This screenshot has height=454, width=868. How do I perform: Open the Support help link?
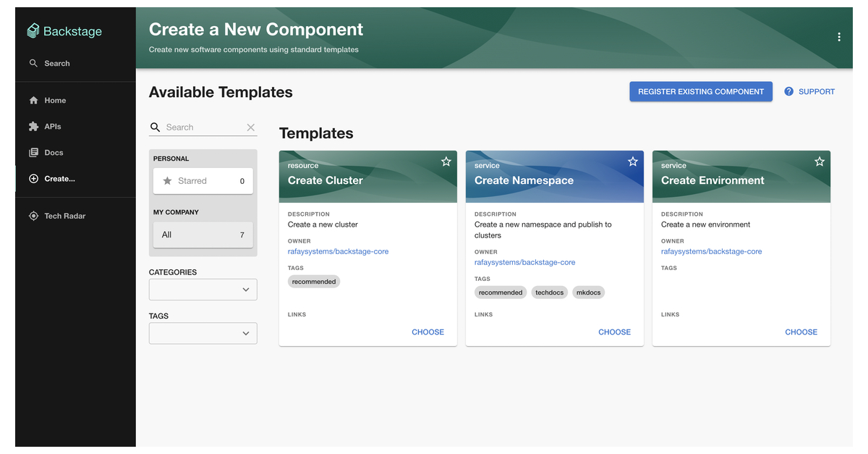[809, 91]
